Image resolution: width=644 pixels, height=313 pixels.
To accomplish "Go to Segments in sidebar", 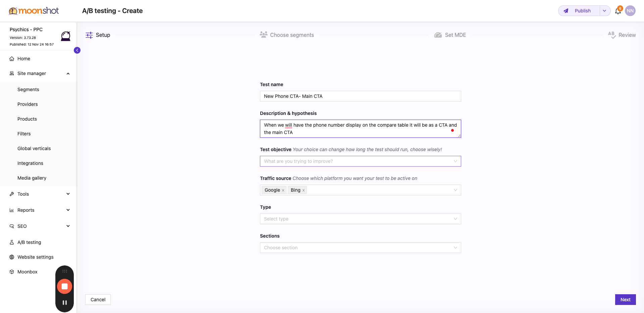I will tap(28, 89).
